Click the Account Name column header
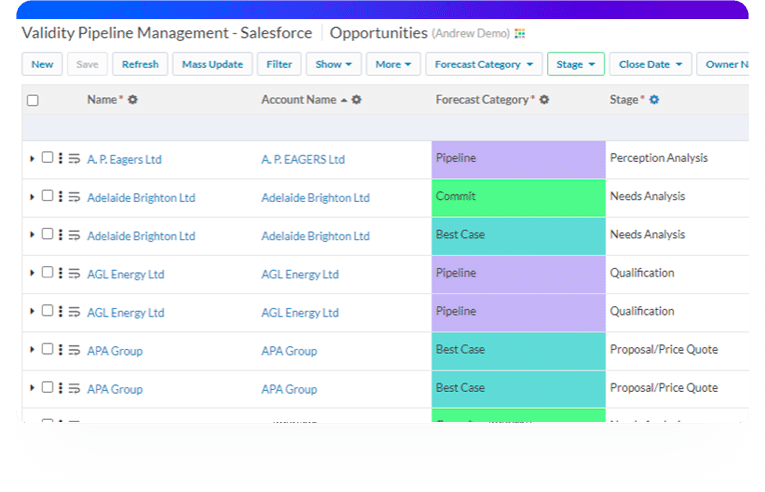This screenshot has height=492, width=765. pos(299,100)
